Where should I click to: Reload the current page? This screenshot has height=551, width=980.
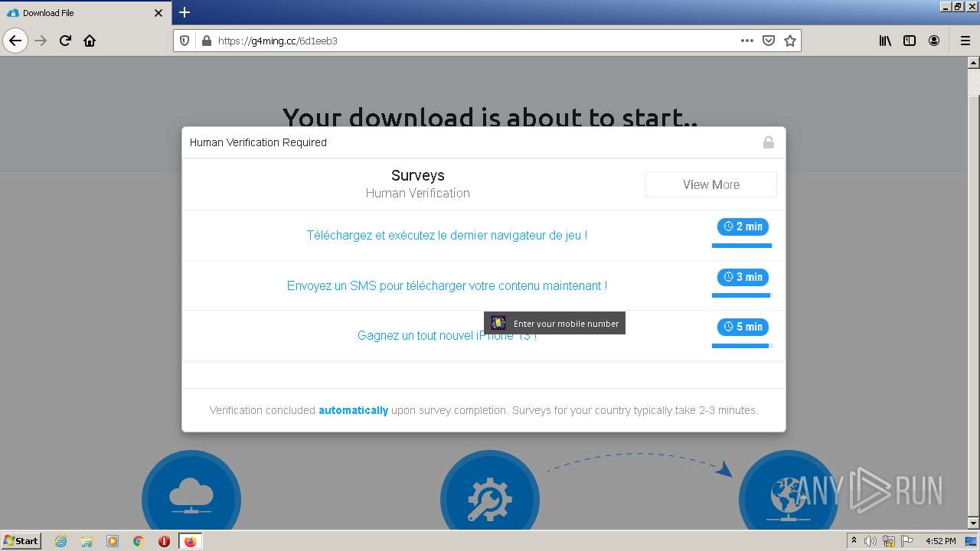(x=65, y=41)
